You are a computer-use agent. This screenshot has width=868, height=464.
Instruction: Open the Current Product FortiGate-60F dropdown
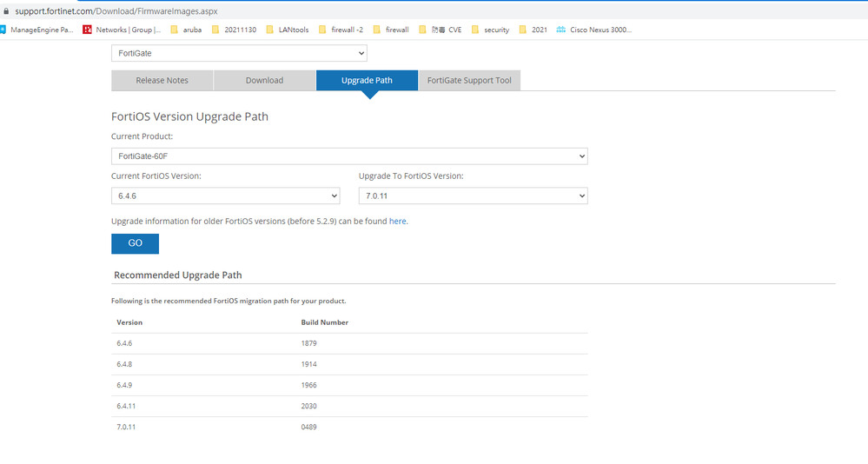point(349,156)
